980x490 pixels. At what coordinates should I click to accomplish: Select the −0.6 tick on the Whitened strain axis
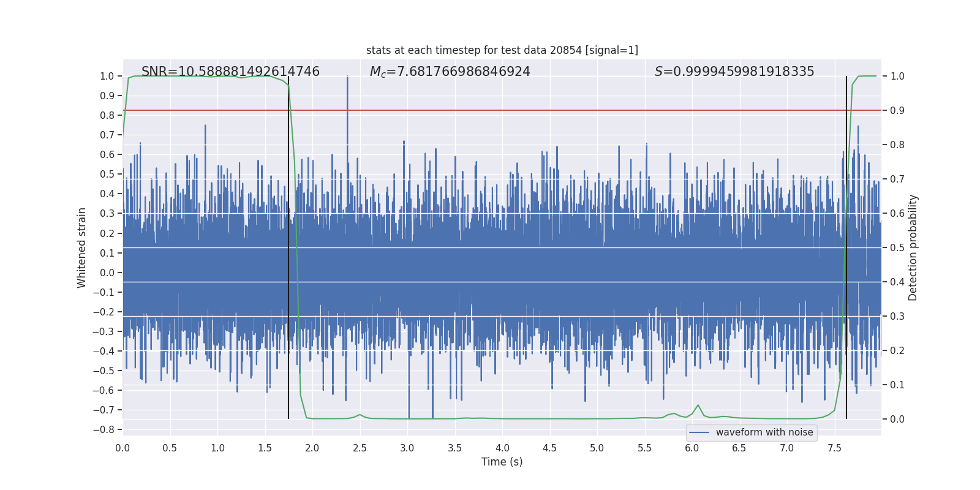pyautogui.click(x=104, y=390)
